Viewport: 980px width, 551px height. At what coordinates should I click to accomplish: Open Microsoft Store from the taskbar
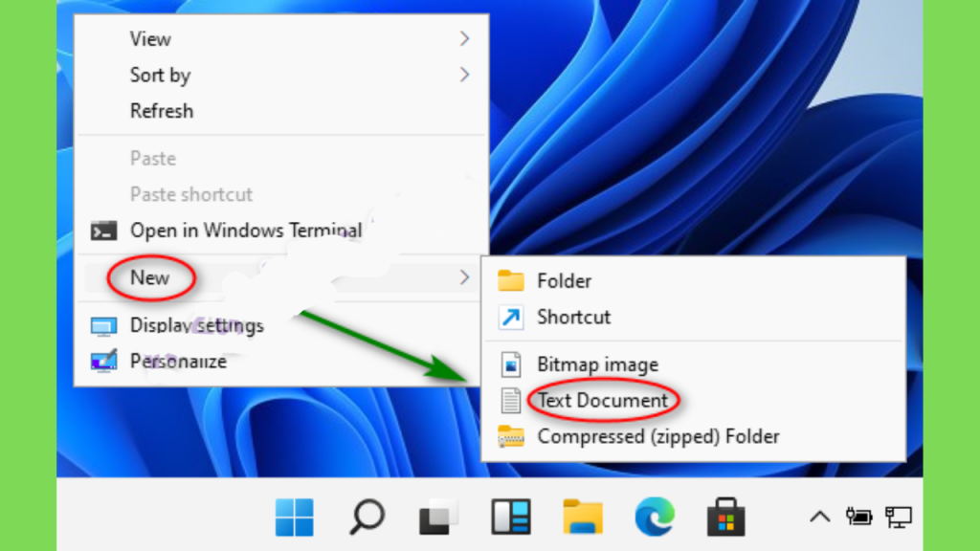pos(726,518)
